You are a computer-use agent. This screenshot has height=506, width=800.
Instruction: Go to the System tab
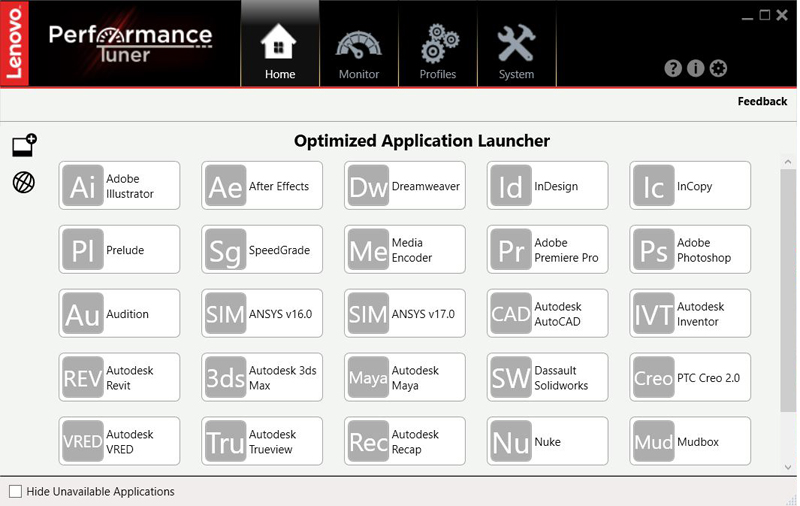pyautogui.click(x=516, y=43)
